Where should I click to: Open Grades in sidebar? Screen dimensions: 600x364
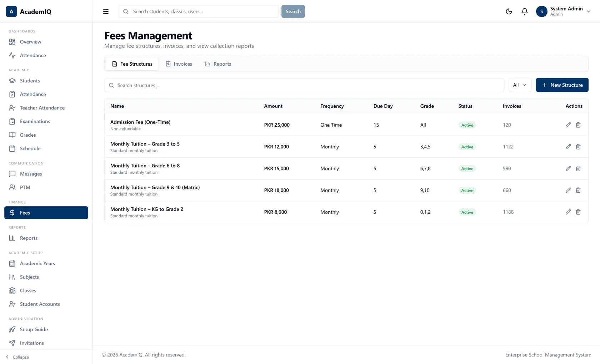point(46,135)
